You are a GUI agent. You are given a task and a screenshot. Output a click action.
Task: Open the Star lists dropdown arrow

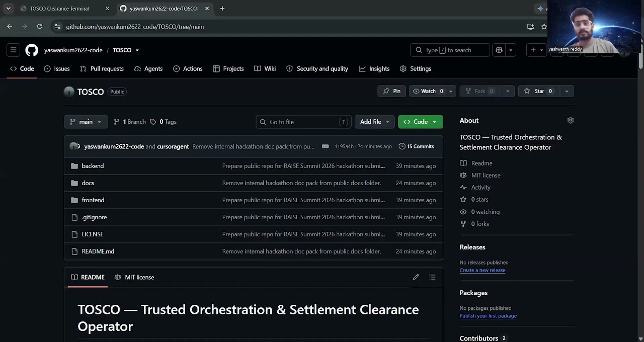tap(567, 91)
